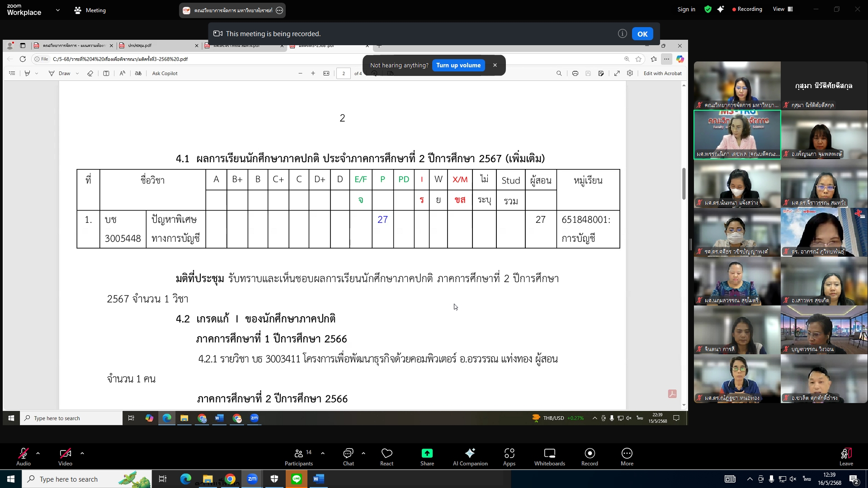The image size is (868, 488).
Task: Open the Zoom Workplace dropdown chevron
Action: [x=57, y=10]
